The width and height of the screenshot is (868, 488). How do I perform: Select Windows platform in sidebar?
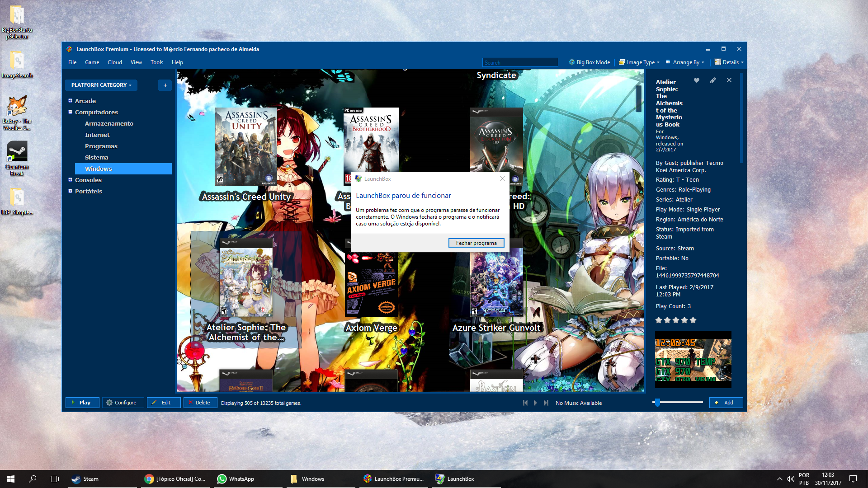pyautogui.click(x=123, y=169)
